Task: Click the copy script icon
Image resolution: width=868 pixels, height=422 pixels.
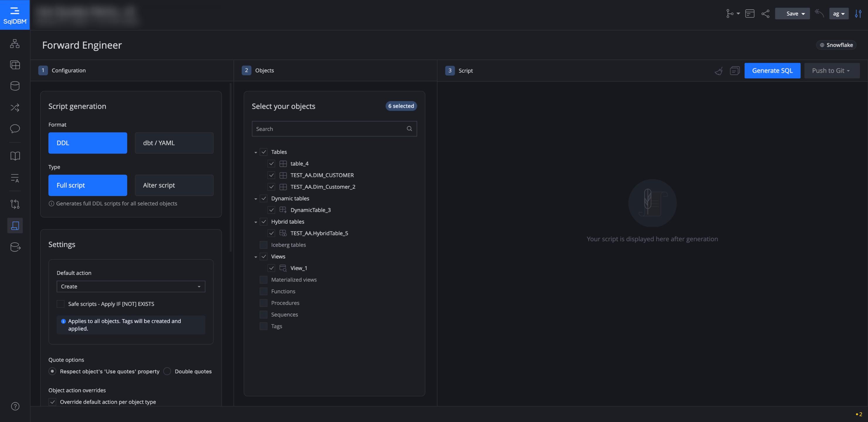Action: tap(735, 71)
